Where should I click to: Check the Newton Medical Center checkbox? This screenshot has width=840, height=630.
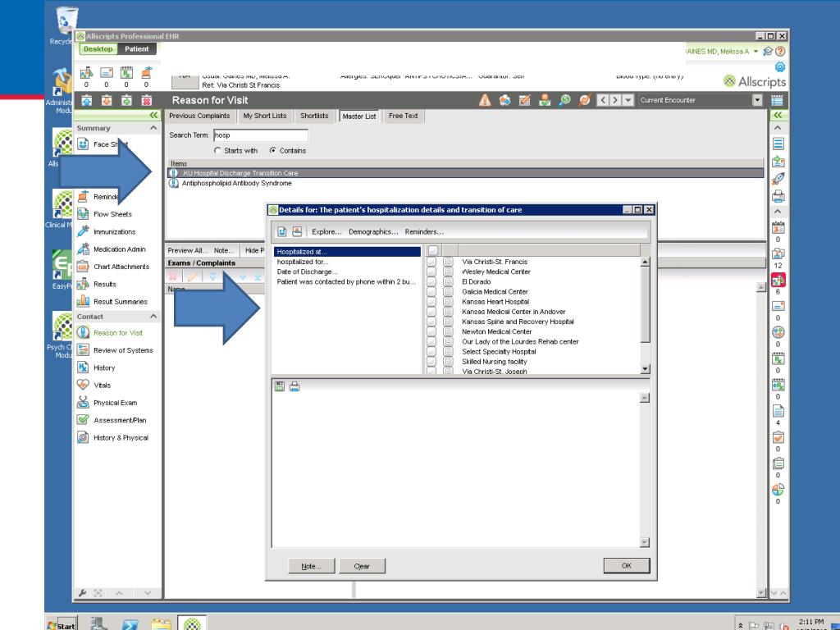point(431,331)
